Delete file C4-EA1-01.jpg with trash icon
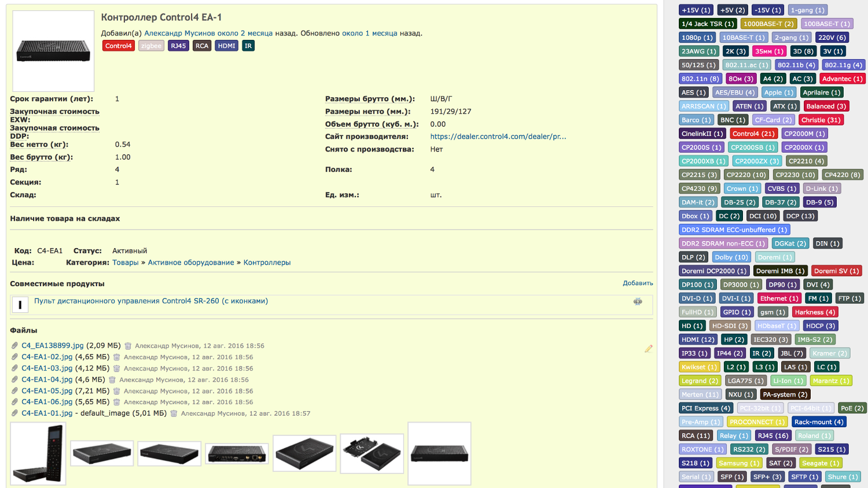The width and height of the screenshot is (868, 488). point(174,413)
